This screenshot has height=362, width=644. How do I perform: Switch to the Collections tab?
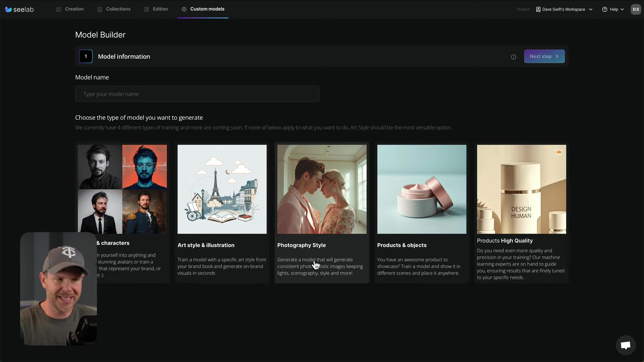point(114,9)
